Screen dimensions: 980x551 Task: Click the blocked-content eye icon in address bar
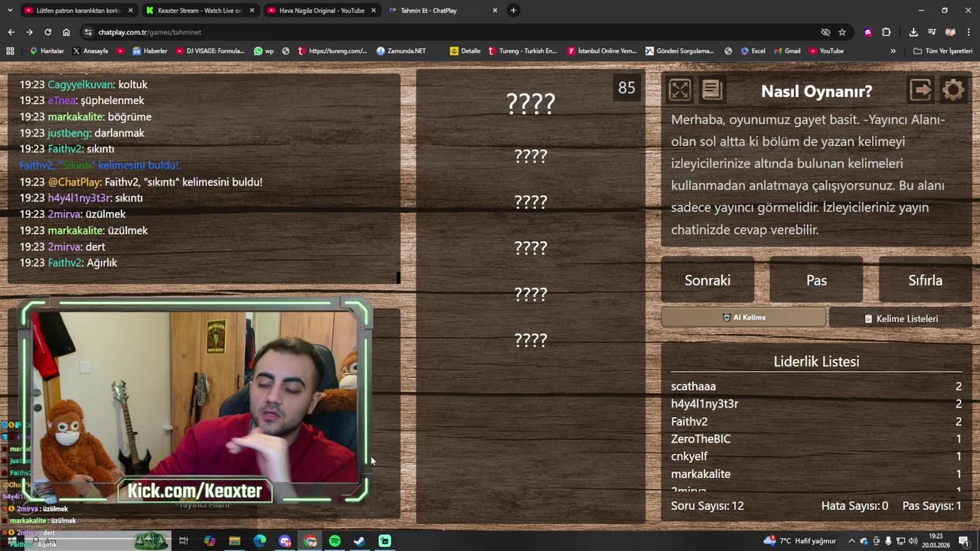coord(825,32)
